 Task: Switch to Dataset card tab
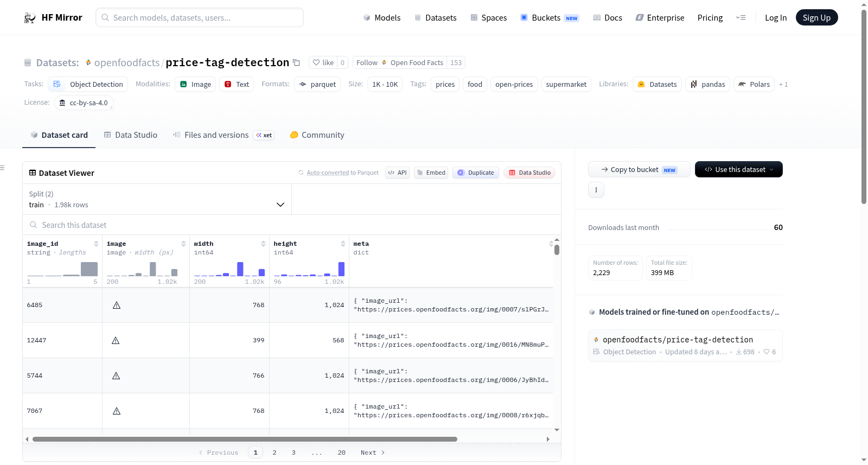pyautogui.click(x=59, y=135)
